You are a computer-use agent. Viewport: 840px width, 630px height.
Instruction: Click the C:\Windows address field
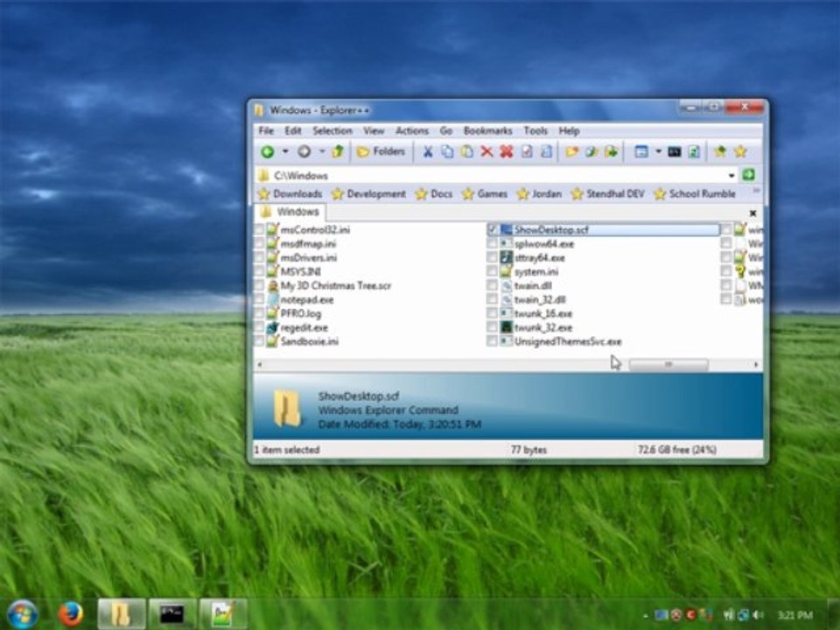[492, 175]
